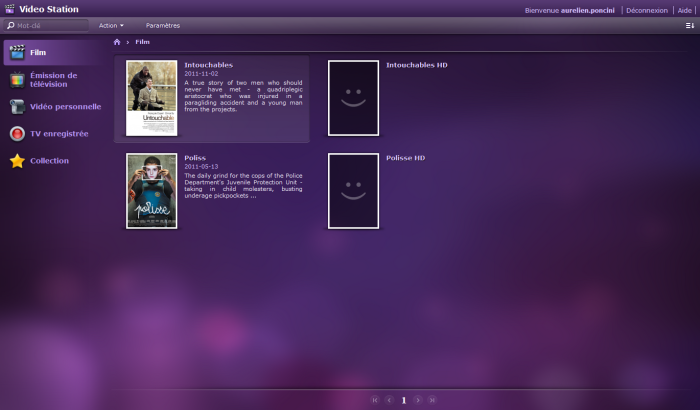Toggle the list view icon at top right
This screenshot has height=410, width=700.
coord(689,25)
